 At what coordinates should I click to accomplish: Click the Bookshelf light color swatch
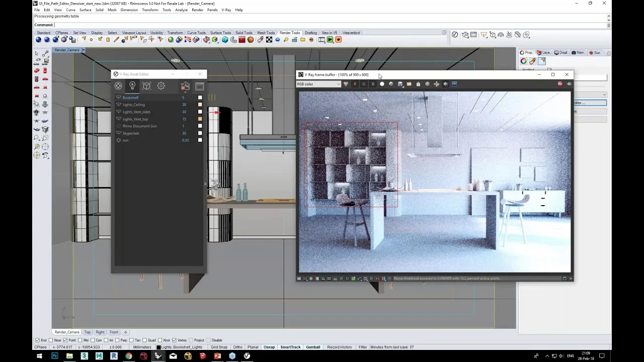(200, 98)
